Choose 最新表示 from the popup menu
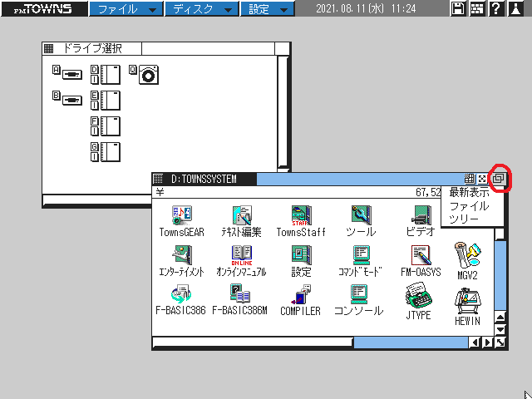 [x=469, y=192]
